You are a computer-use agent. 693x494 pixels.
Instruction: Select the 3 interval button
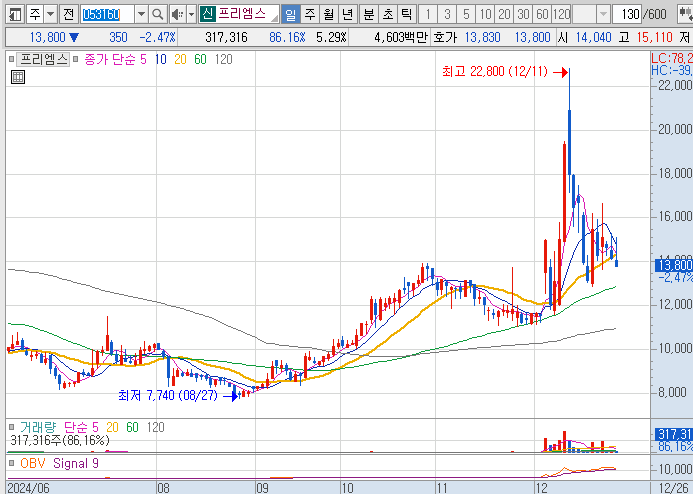point(447,15)
